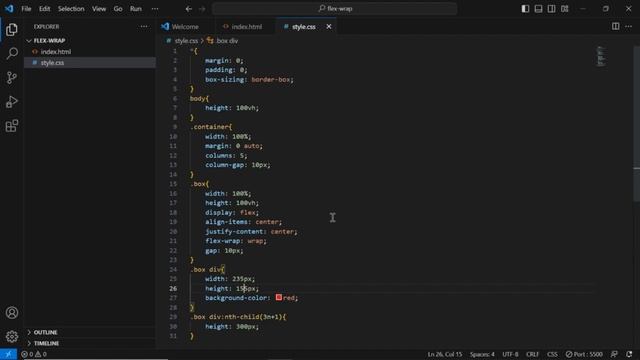This screenshot has width=640, height=360.
Task: Open the Extensions view
Action: (12, 126)
